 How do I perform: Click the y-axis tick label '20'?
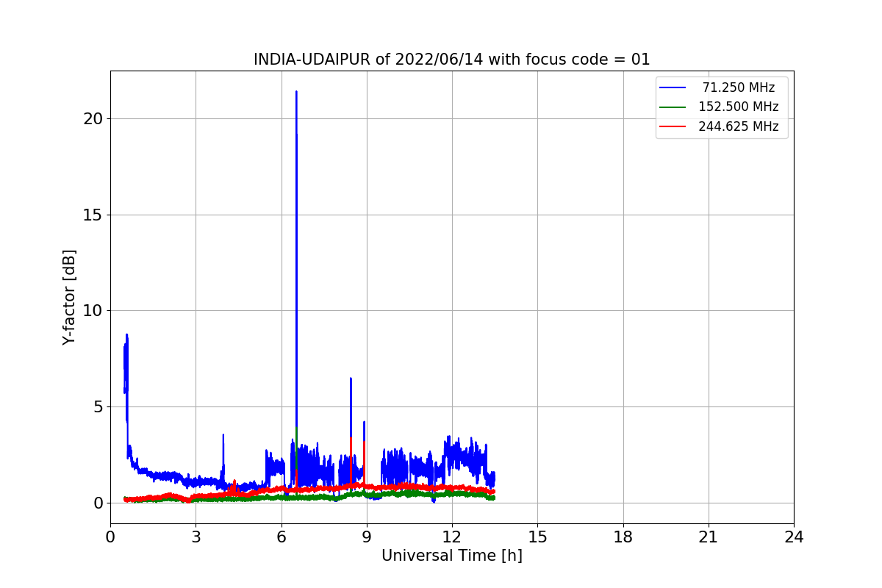tap(93, 118)
